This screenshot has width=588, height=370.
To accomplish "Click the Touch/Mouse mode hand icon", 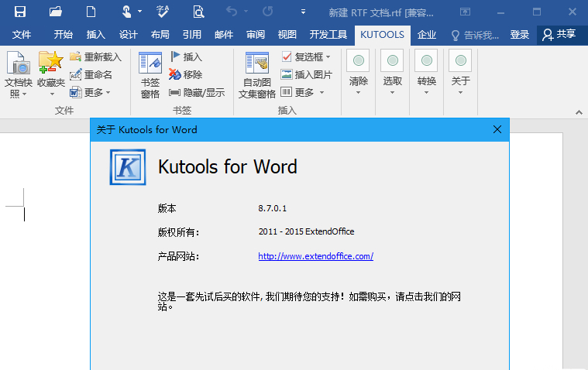I will pyautogui.click(x=126, y=12).
